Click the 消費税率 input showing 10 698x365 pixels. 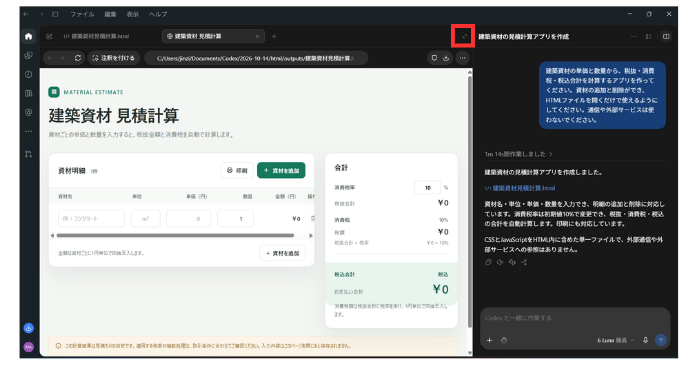(x=427, y=188)
